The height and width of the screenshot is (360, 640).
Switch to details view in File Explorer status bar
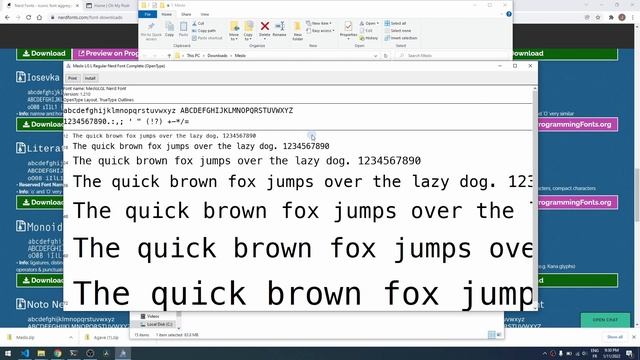491,335
